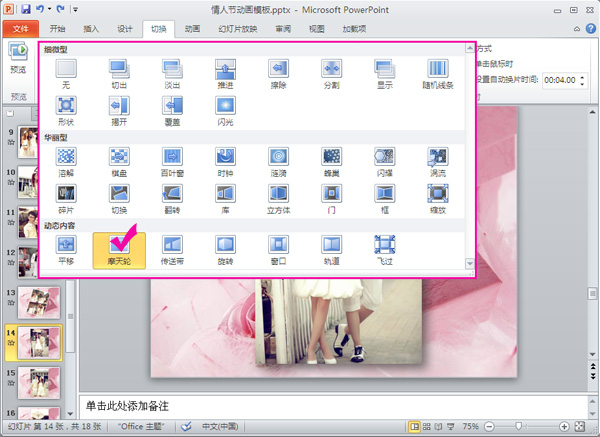Apply the 立方体 cube transition
Image resolution: width=600 pixels, height=437 pixels.
(278, 199)
